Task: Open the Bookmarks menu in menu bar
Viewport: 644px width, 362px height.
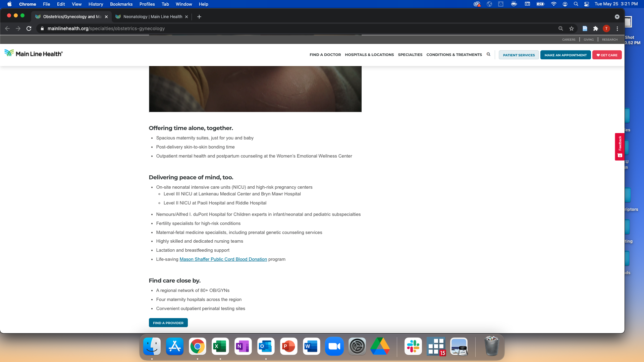Action: (121, 4)
